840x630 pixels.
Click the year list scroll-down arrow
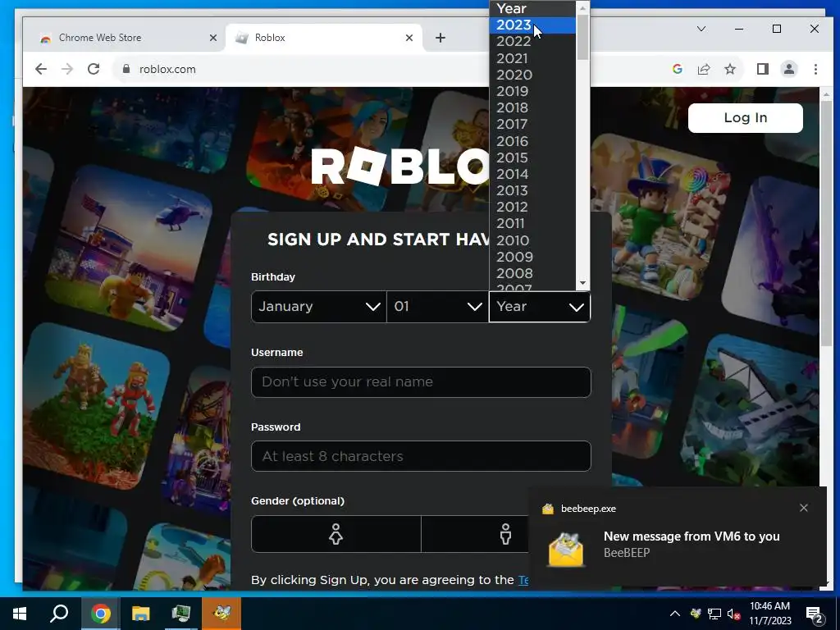(583, 283)
